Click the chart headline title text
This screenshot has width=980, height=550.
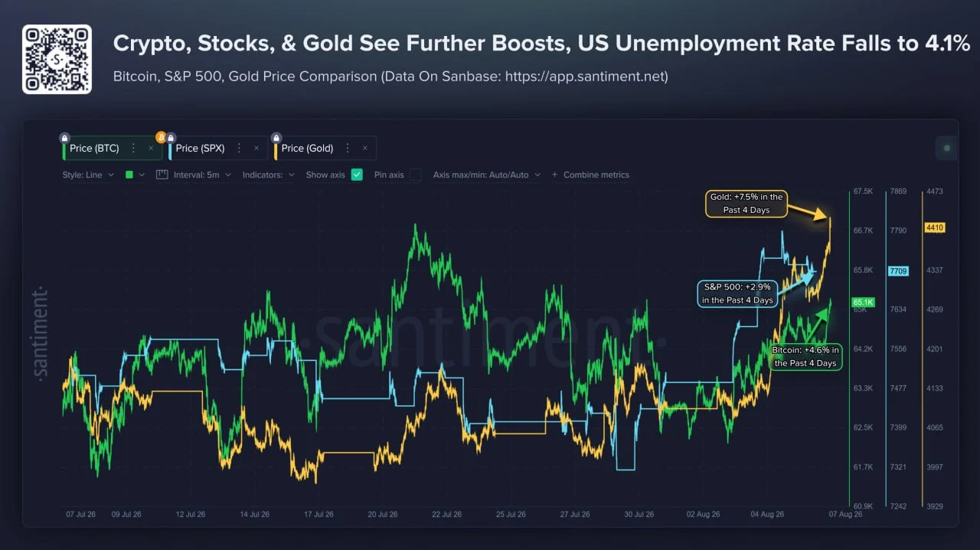pos(541,44)
